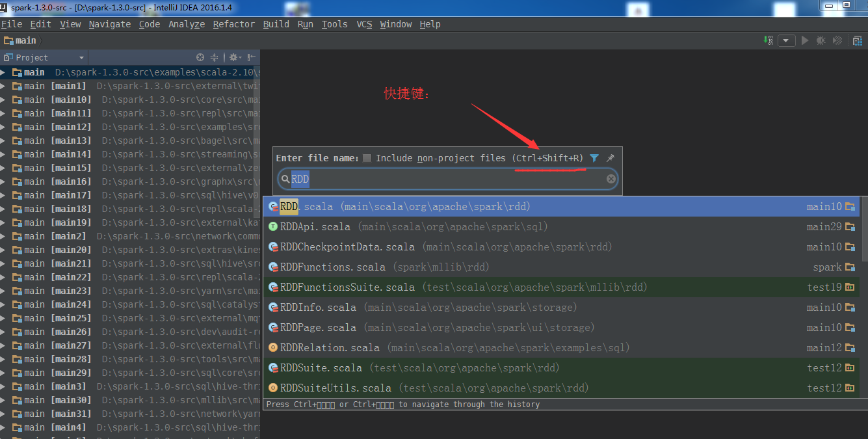Image resolution: width=868 pixels, height=439 pixels.
Task: Clear the RDD search text with X icon
Action: (611, 179)
